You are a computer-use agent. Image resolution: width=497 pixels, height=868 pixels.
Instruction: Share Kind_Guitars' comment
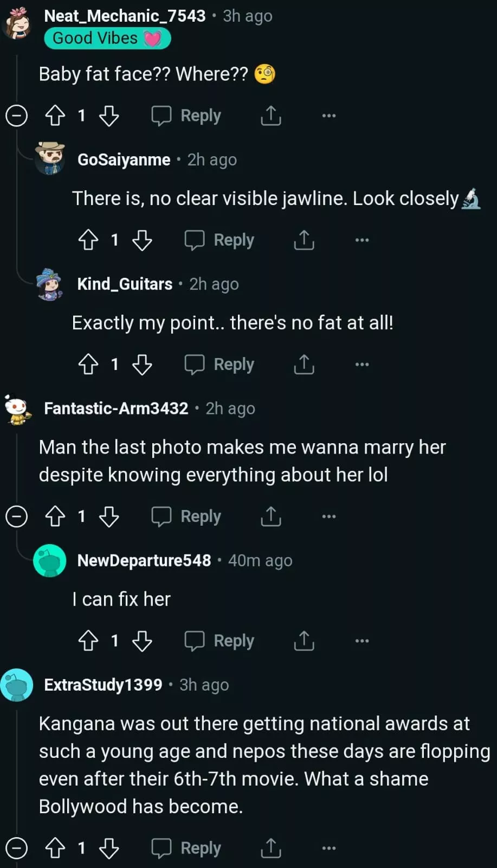tap(304, 364)
